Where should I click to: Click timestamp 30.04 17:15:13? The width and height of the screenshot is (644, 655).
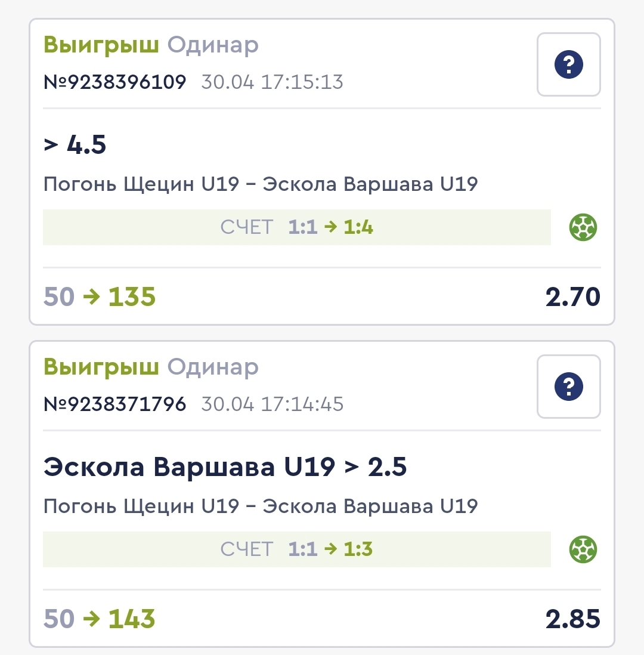[x=273, y=82]
